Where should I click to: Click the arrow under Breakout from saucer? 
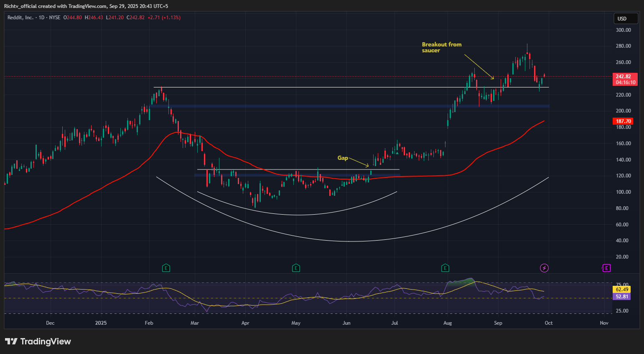[479, 67]
